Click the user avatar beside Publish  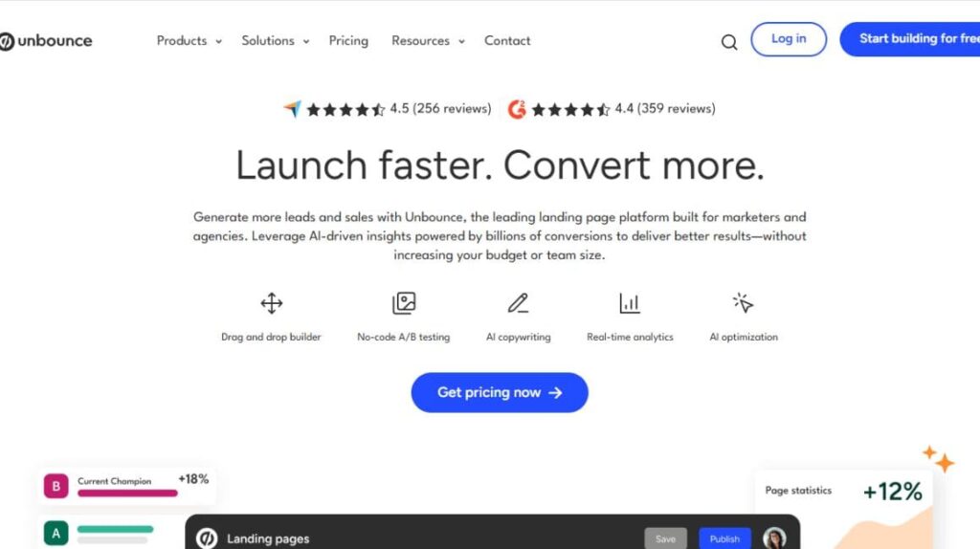tap(774, 538)
